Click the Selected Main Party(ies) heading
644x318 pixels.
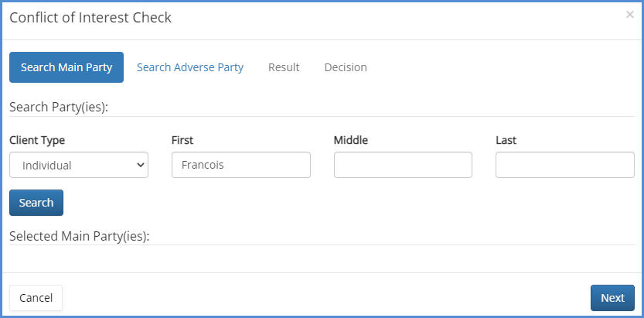[79, 236]
